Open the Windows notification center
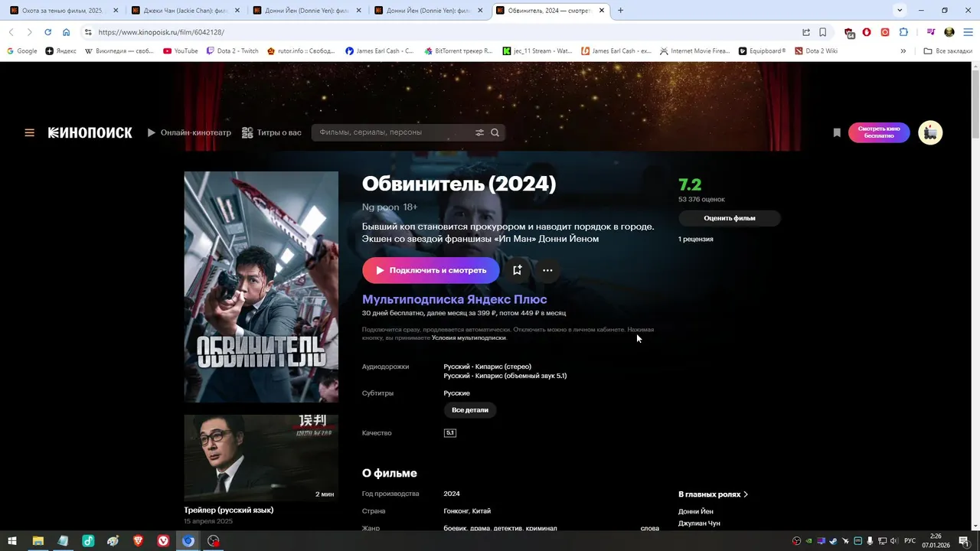This screenshot has width=980, height=551. click(x=964, y=541)
